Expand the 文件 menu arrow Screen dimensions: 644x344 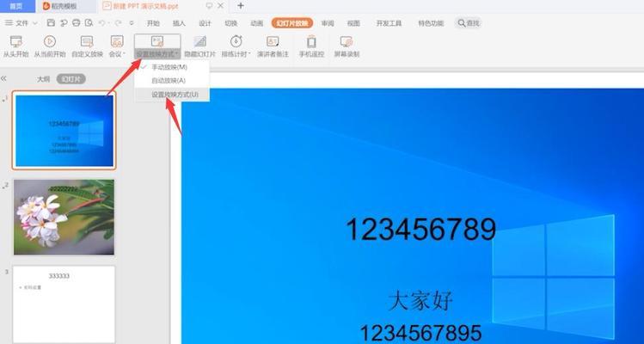(x=35, y=23)
